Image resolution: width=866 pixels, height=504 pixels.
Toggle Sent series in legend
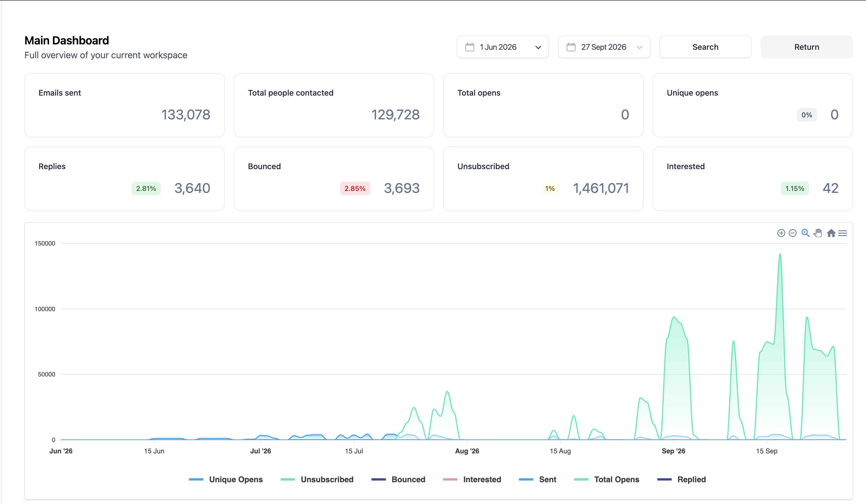point(537,479)
